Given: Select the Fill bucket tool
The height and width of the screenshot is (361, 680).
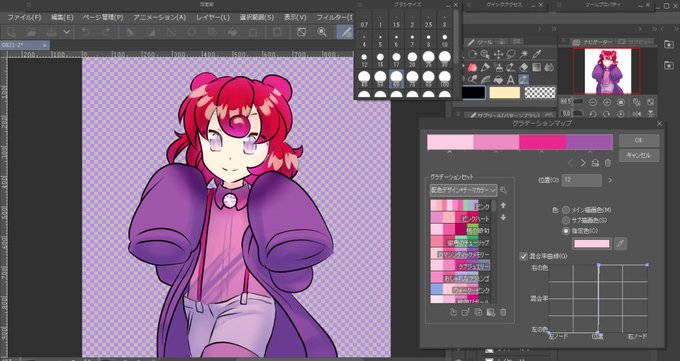Looking at the screenshot, I should tap(498, 80).
